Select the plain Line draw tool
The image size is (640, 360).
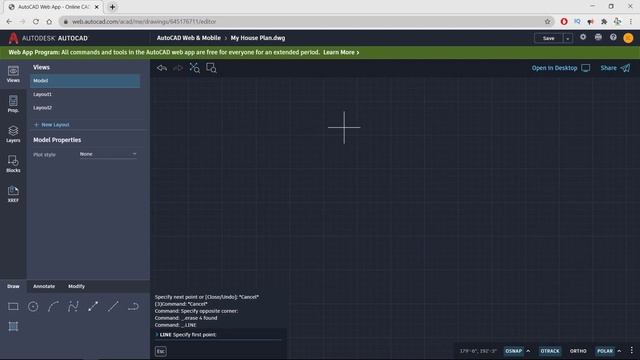(113, 306)
